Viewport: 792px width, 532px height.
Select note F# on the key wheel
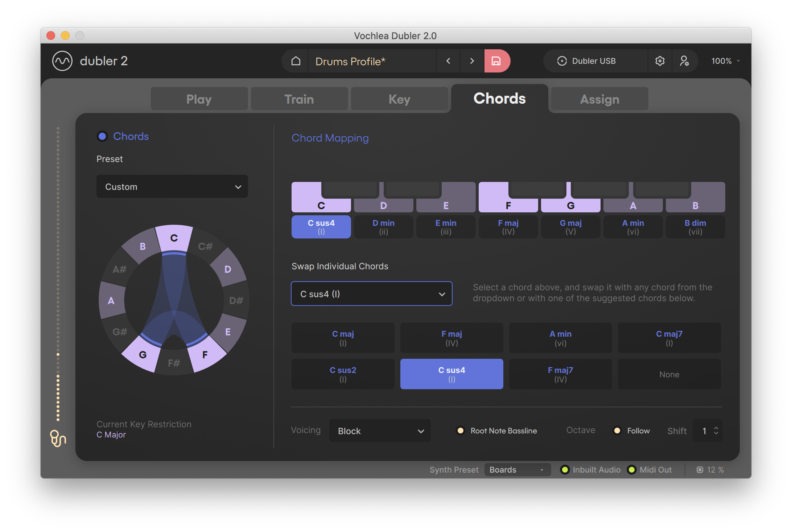pos(174,363)
